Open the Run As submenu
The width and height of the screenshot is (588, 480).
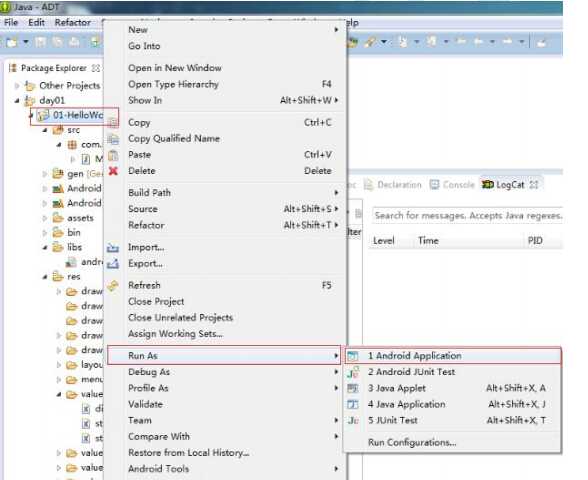pyautogui.click(x=224, y=356)
